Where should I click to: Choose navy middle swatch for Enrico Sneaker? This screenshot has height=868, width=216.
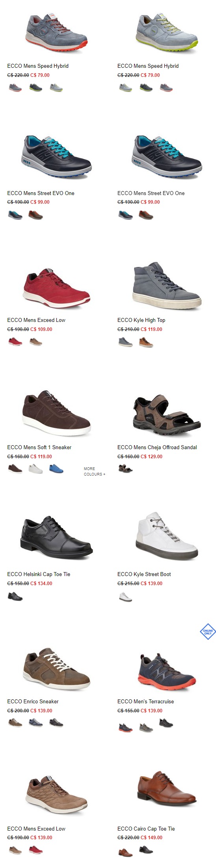pos(36,723)
